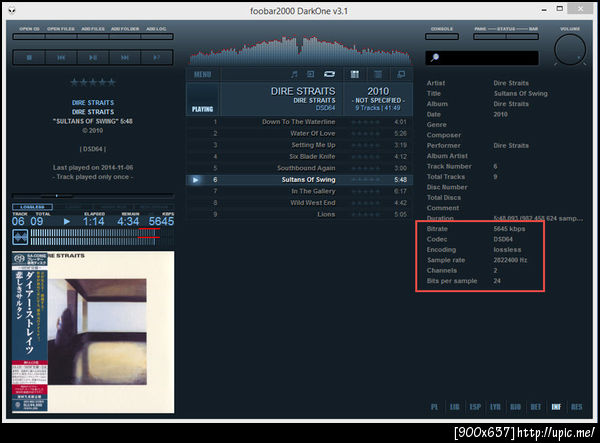Toggle the repeat loop icon
The height and width of the screenshot is (443, 600).
pyautogui.click(x=329, y=74)
